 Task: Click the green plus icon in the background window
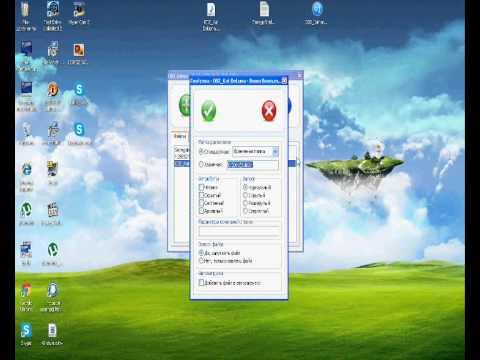(x=184, y=105)
